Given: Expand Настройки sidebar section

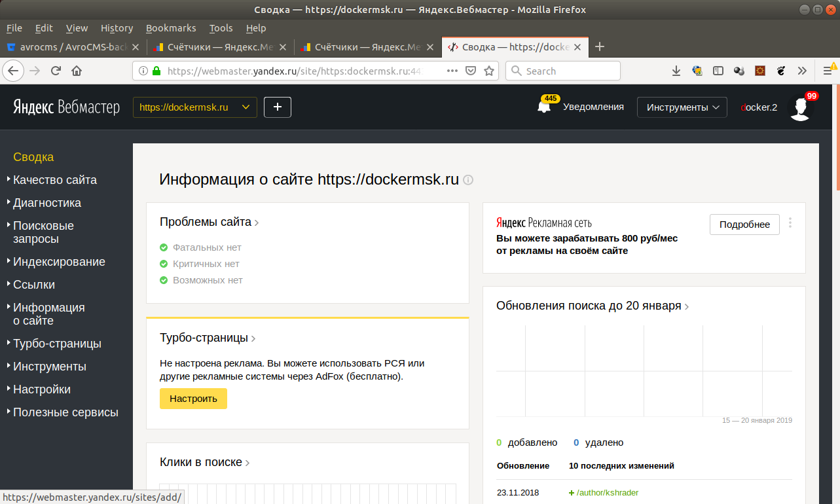Looking at the screenshot, I should click(42, 389).
